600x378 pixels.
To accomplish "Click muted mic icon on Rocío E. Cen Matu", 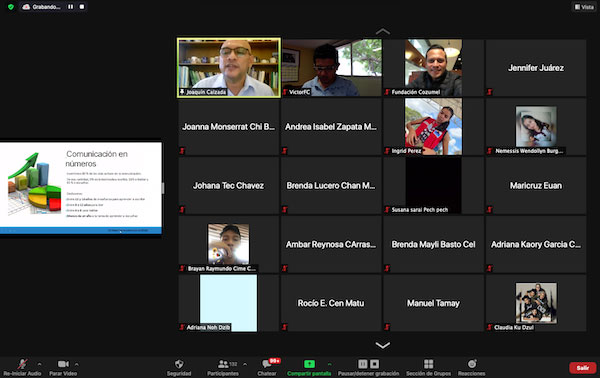I will [x=285, y=327].
